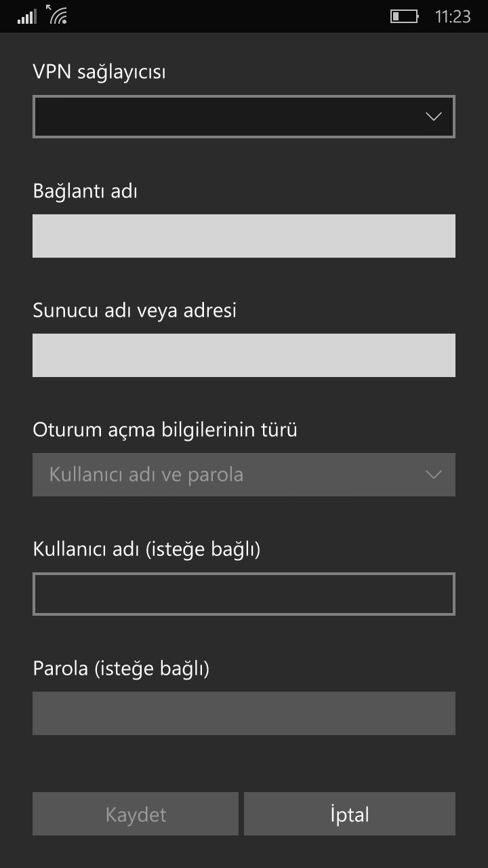Image resolution: width=488 pixels, height=868 pixels.
Task: Click the Sunucu adı veya adresi label
Action: coord(135,311)
